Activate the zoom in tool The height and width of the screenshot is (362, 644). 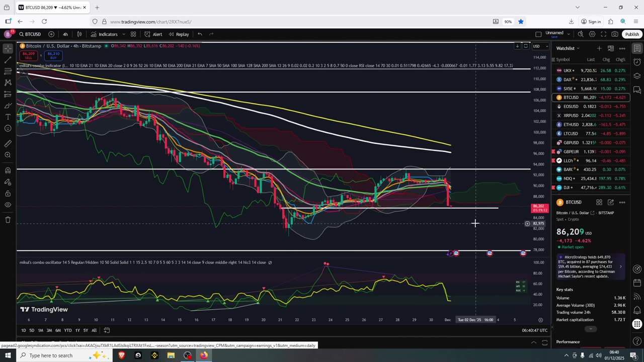[8, 155]
